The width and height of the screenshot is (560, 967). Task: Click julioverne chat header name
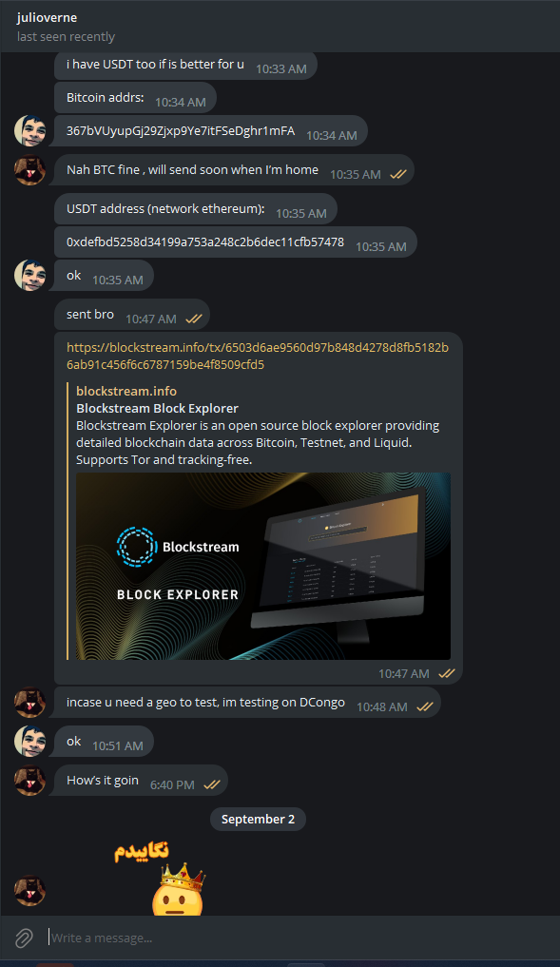47,18
